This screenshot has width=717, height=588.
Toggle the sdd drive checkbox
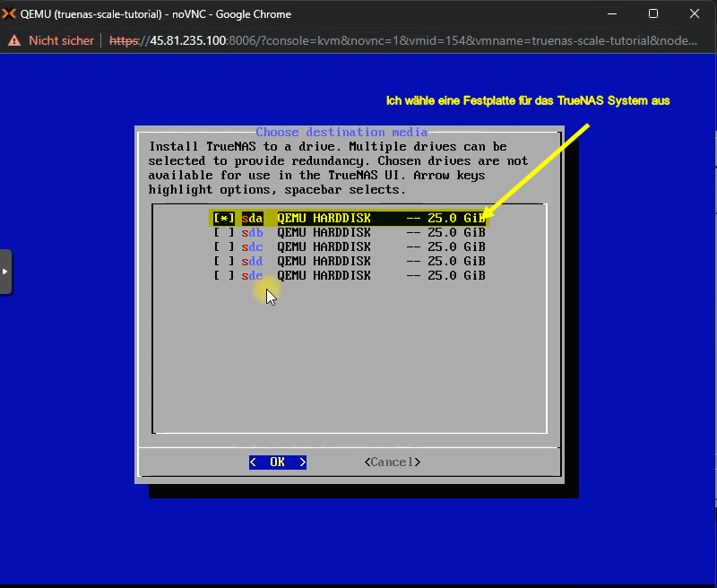pyautogui.click(x=224, y=261)
